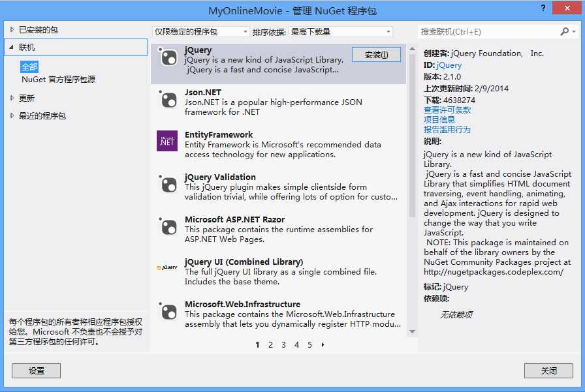Click the 关闭 button
Viewport: 585px width, 392px height.
click(548, 370)
